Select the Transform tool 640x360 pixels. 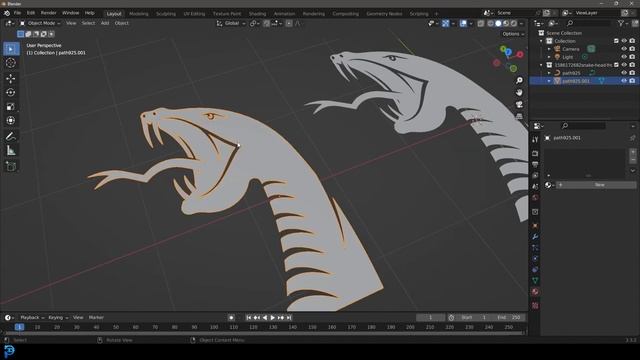[11, 121]
